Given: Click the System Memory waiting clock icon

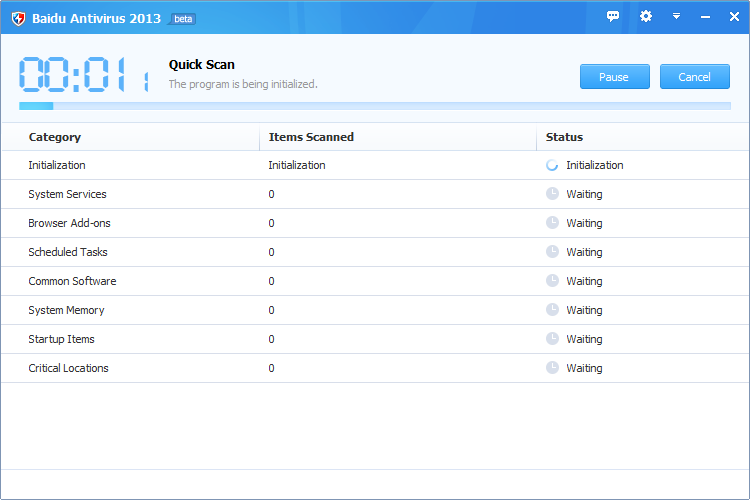Looking at the screenshot, I should coord(552,310).
